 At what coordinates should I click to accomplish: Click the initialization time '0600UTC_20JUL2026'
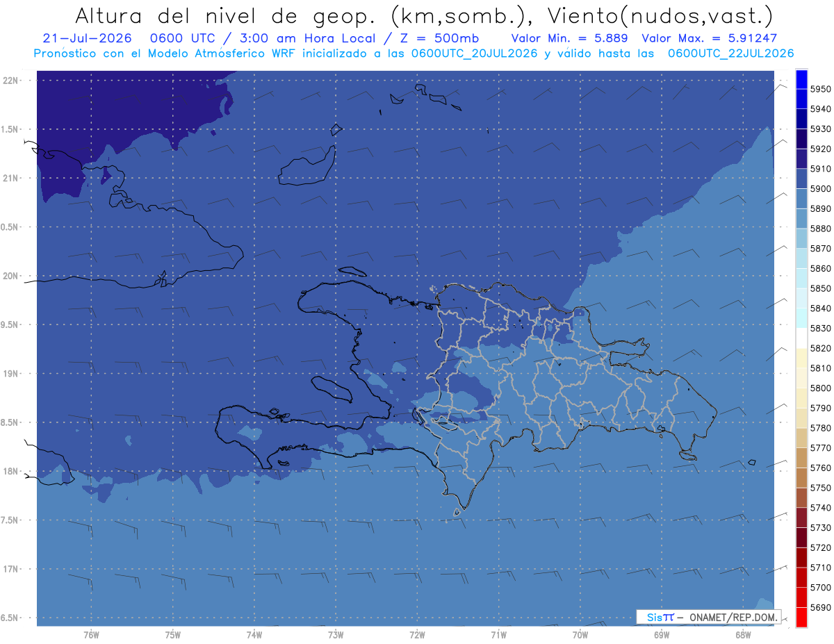475,53
